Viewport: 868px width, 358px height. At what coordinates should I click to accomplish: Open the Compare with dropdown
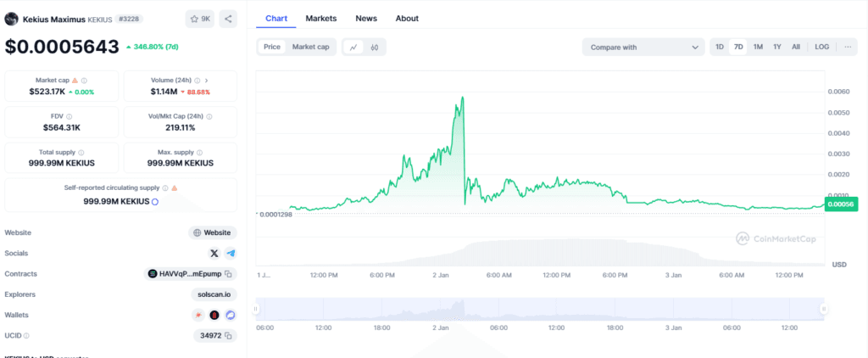point(643,48)
